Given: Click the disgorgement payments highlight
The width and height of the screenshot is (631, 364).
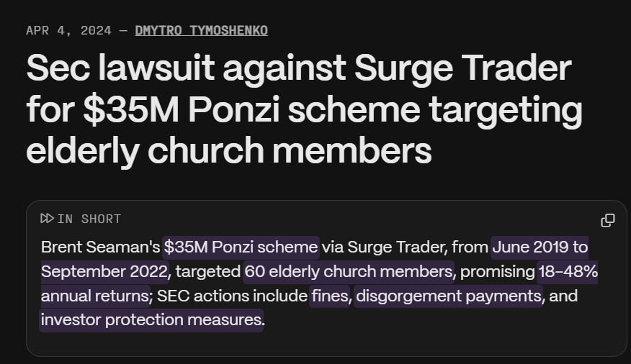Looking at the screenshot, I should 448,296.
